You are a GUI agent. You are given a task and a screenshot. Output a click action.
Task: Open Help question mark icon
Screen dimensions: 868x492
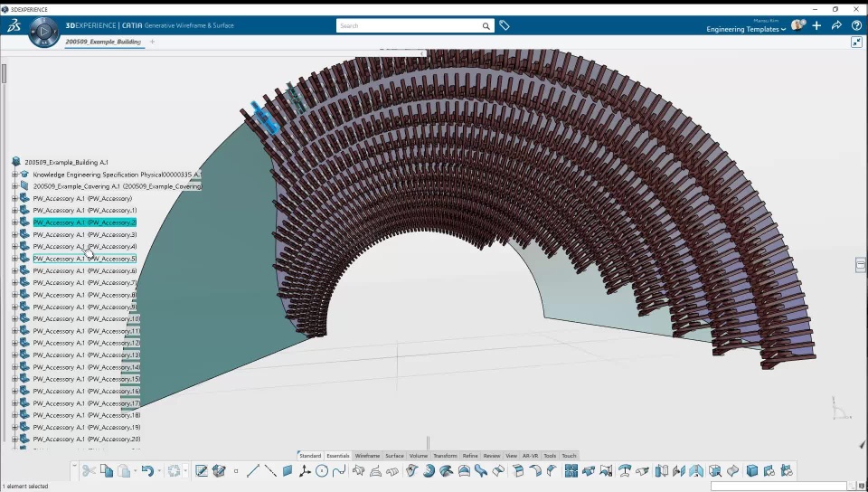pyautogui.click(x=856, y=25)
